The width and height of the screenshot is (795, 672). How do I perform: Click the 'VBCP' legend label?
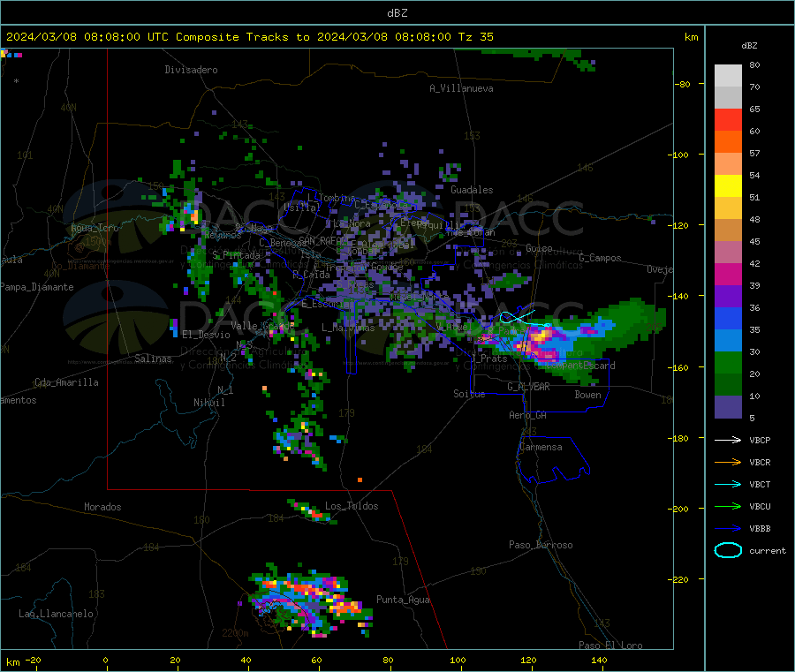(760, 441)
